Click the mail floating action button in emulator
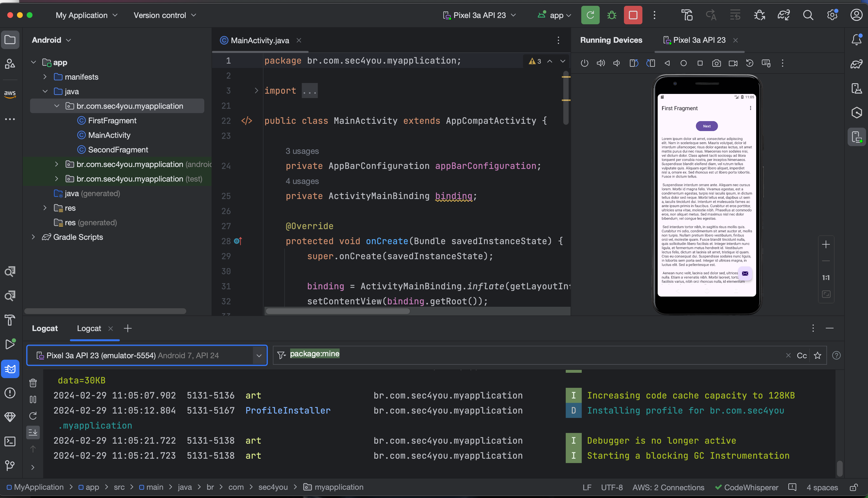This screenshot has height=498, width=868. (745, 273)
